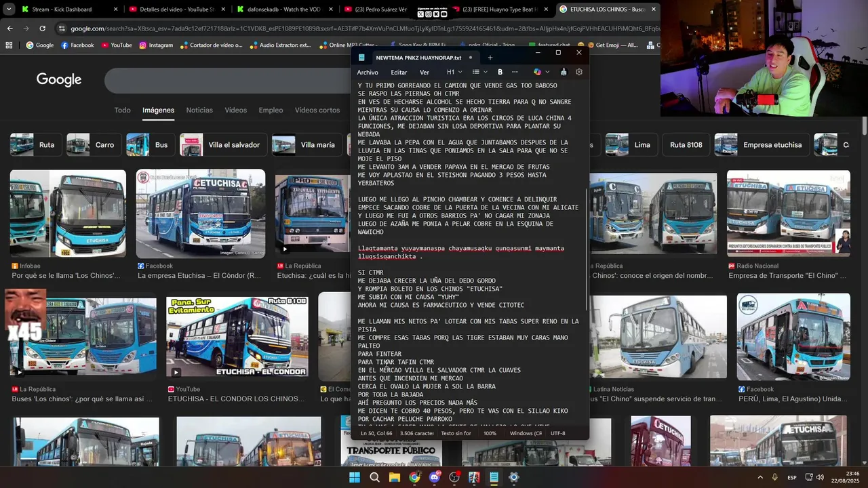Viewport: 868px width, 488px height.
Task: Open volume and network quick settings
Action: [814, 477]
